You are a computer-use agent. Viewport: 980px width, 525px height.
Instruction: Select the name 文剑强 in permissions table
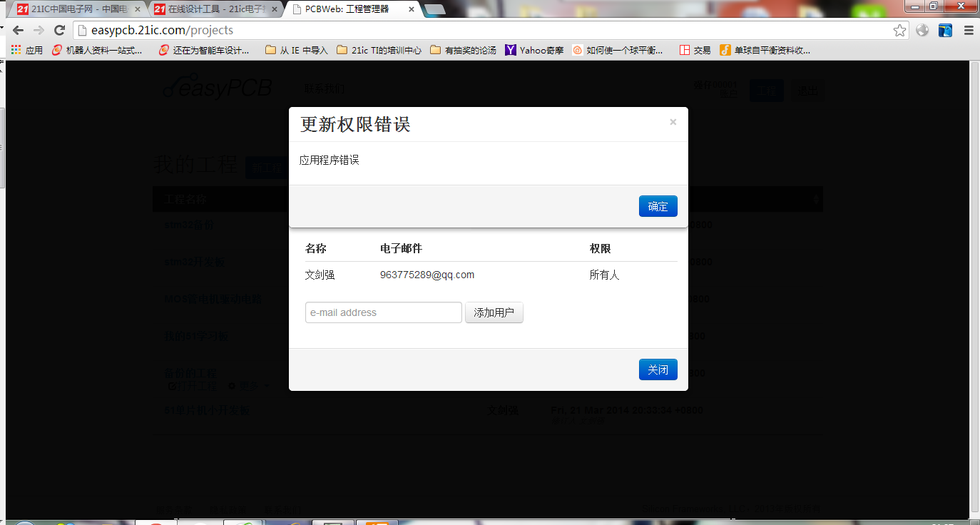pyautogui.click(x=320, y=275)
